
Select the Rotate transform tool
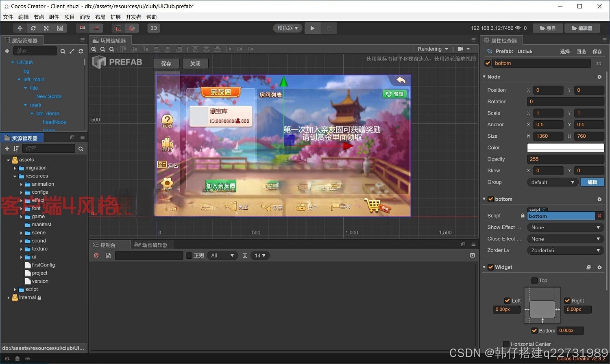(x=33, y=28)
